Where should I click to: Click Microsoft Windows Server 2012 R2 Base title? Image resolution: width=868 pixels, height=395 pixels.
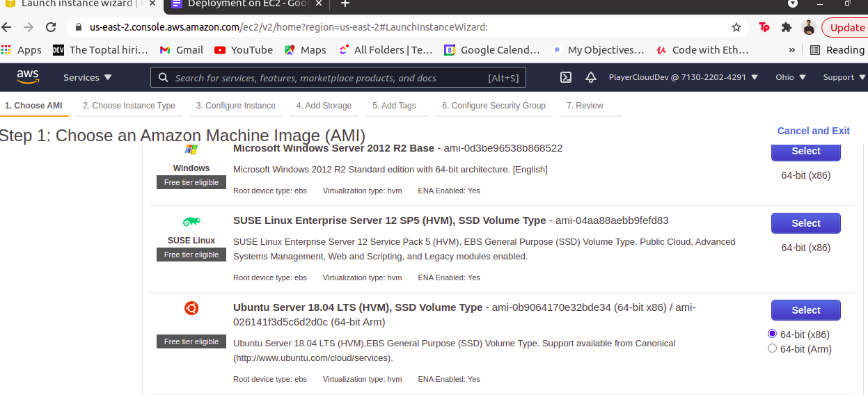[x=333, y=148]
